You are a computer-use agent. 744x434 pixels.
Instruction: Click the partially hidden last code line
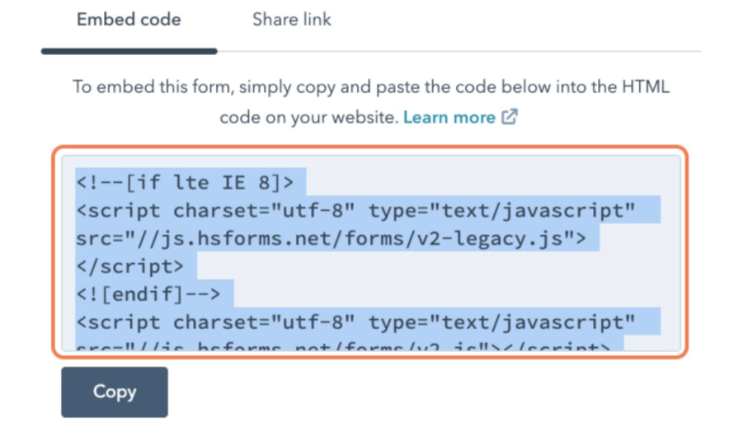click(x=345, y=346)
